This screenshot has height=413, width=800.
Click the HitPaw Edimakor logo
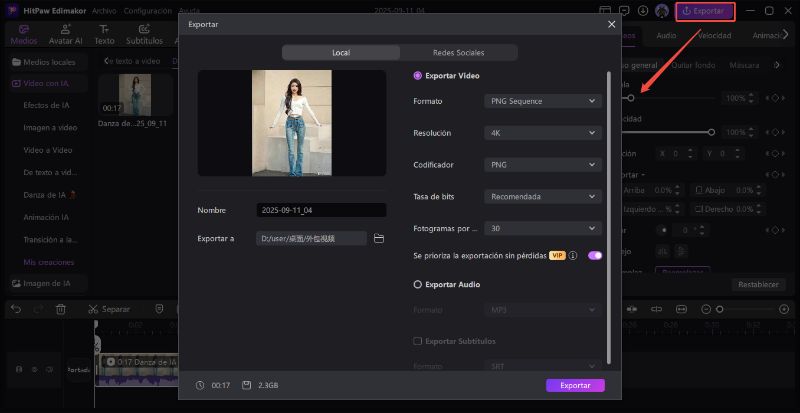click(12, 11)
